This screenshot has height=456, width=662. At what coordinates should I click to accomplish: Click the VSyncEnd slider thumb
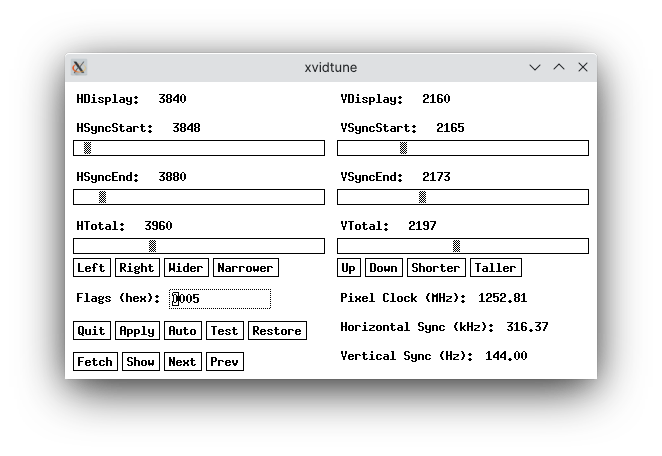click(422, 197)
